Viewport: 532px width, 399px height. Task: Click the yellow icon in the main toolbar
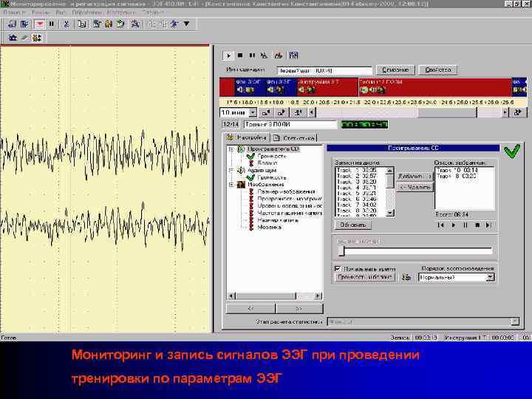[x=109, y=24]
